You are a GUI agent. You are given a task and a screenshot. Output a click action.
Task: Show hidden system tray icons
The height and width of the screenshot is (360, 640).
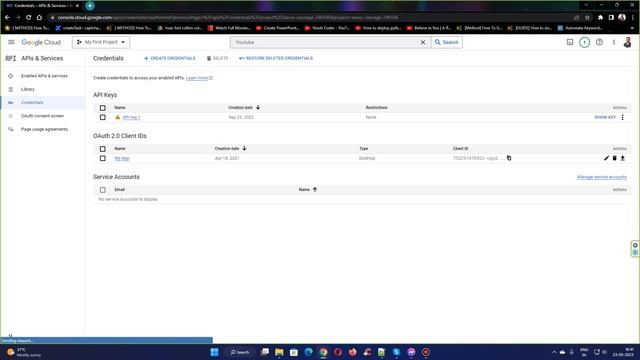pyautogui.click(x=554, y=352)
